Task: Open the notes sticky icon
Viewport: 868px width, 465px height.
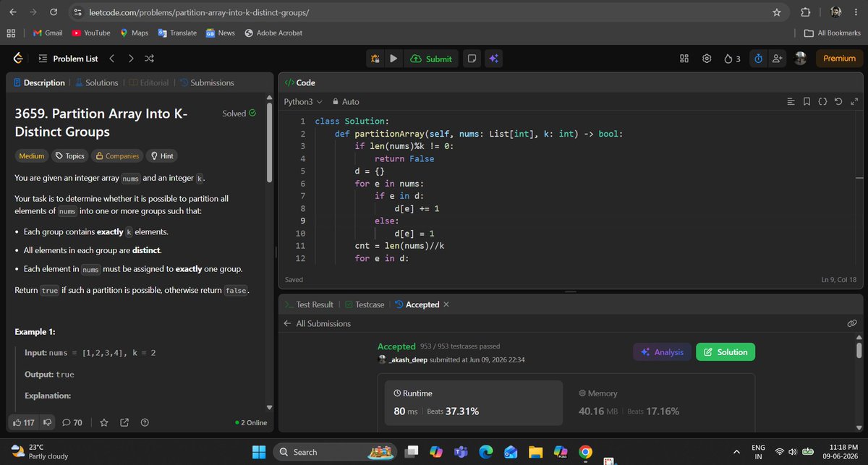Action: (x=471, y=59)
